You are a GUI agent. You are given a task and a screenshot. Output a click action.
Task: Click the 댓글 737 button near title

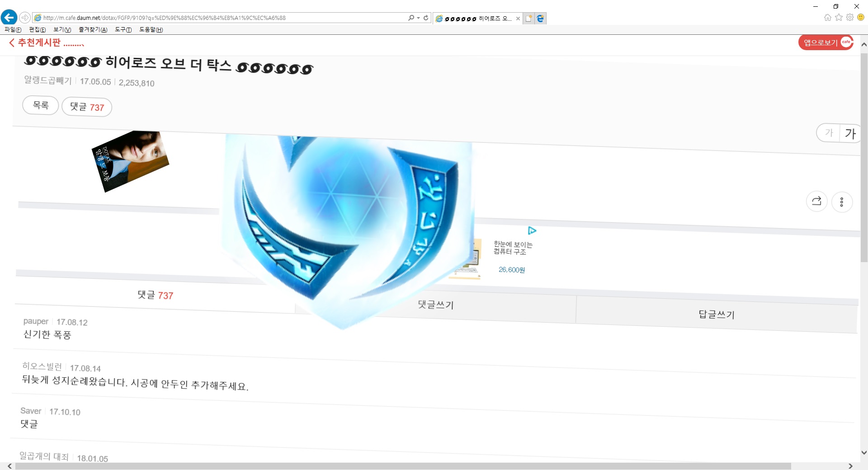click(87, 107)
